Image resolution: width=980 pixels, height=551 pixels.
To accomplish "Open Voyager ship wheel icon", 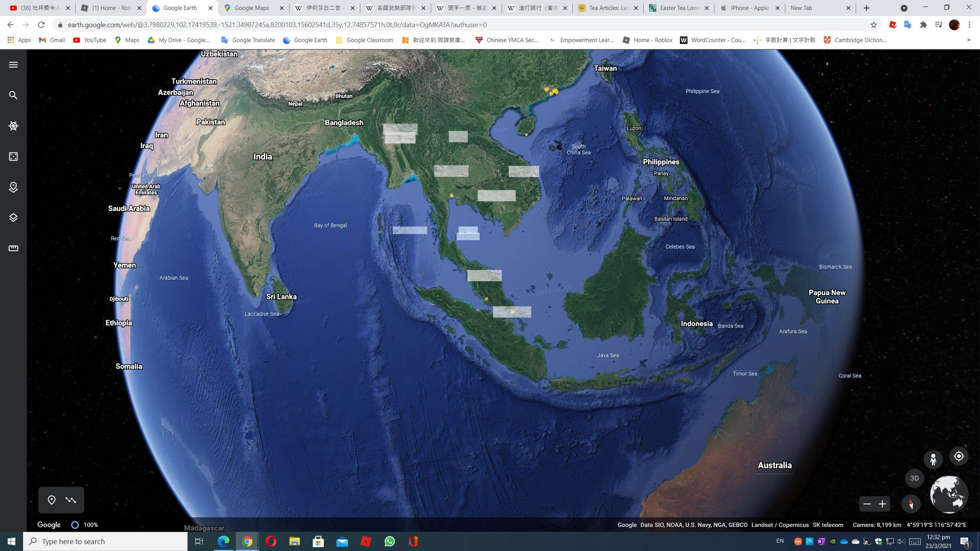I will (13, 126).
